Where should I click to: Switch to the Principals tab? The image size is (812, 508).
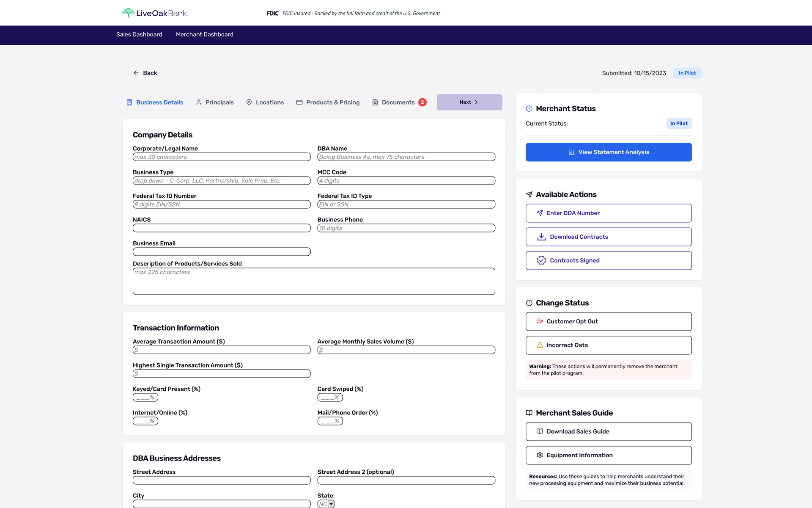click(x=215, y=102)
